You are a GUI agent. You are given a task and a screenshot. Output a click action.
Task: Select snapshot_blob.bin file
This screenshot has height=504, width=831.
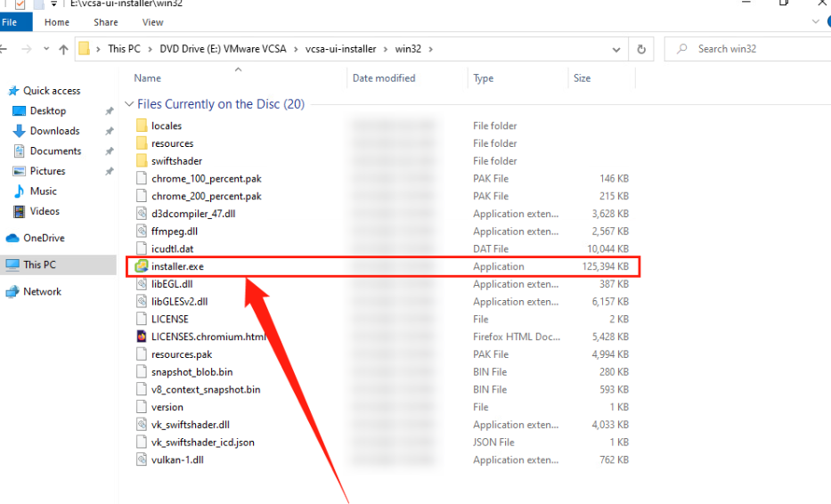191,372
